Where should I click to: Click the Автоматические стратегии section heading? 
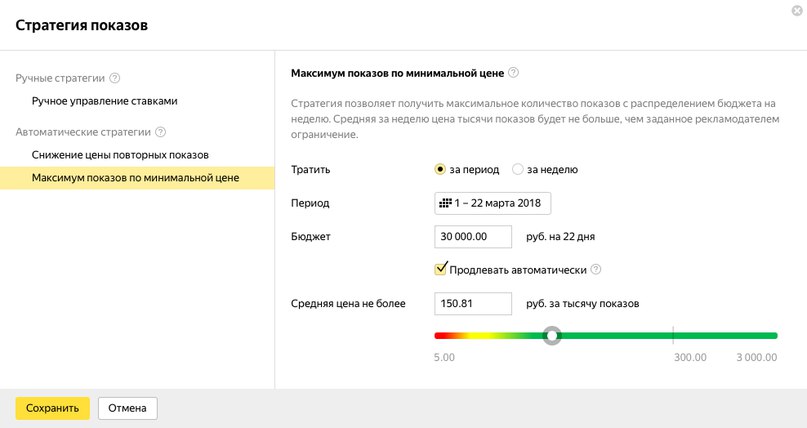click(83, 132)
